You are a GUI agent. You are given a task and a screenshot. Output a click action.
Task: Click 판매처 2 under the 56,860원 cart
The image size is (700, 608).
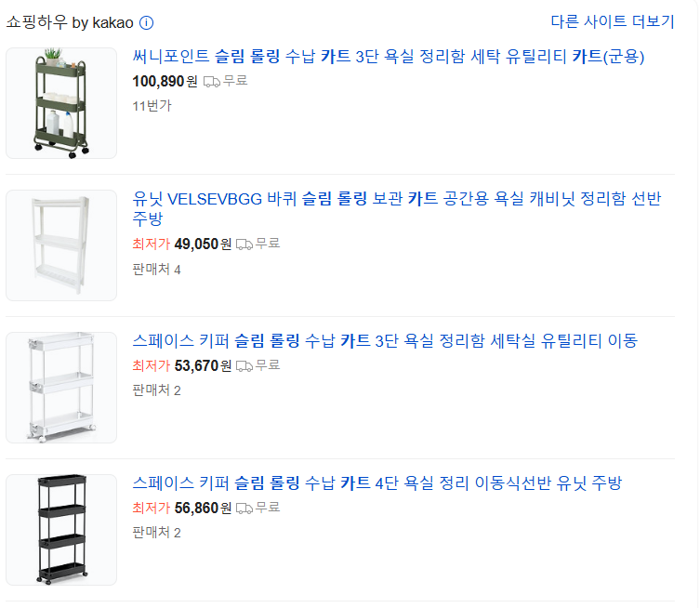point(156,532)
